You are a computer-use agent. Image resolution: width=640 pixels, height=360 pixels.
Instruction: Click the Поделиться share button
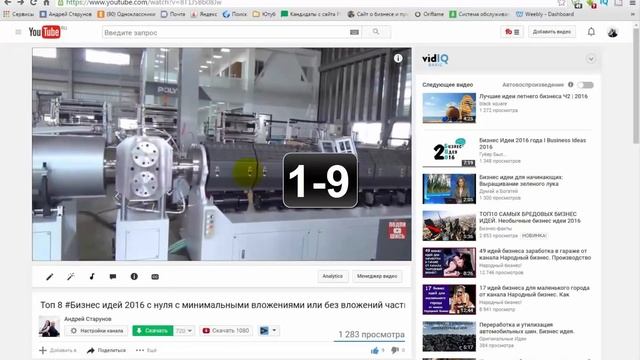pos(106,350)
